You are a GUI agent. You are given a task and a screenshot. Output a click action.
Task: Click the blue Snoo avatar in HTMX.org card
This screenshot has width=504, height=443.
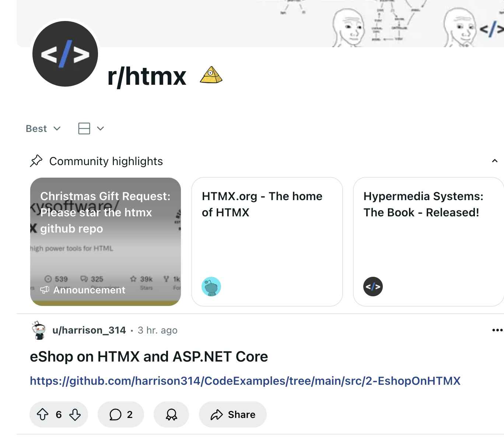pyautogui.click(x=211, y=287)
